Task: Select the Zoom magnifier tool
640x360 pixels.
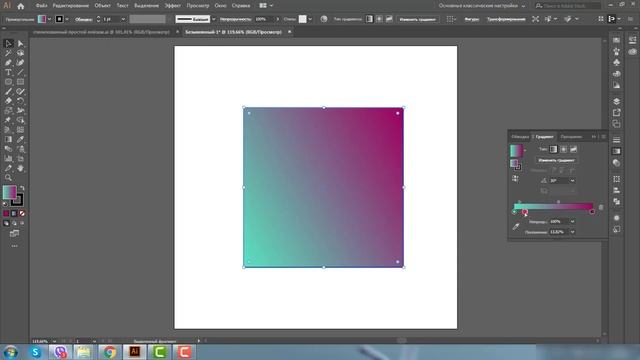Action: pos(8,178)
